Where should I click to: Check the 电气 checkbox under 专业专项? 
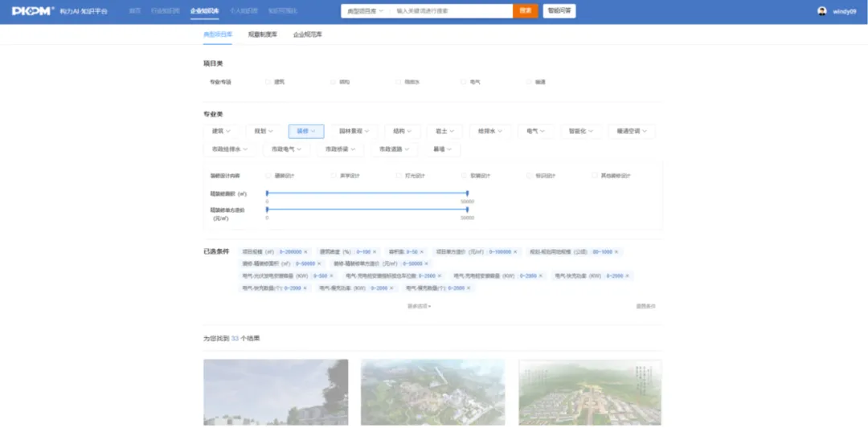464,82
